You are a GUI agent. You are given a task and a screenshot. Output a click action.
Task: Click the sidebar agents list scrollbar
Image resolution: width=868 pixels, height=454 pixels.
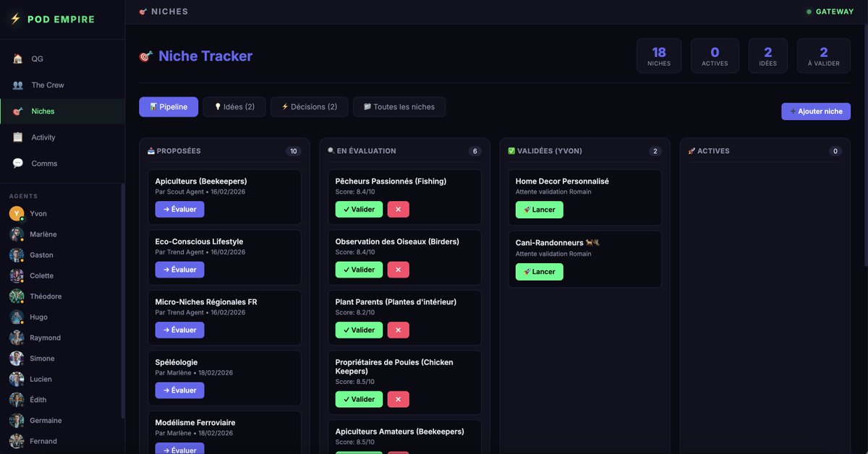coord(123,300)
